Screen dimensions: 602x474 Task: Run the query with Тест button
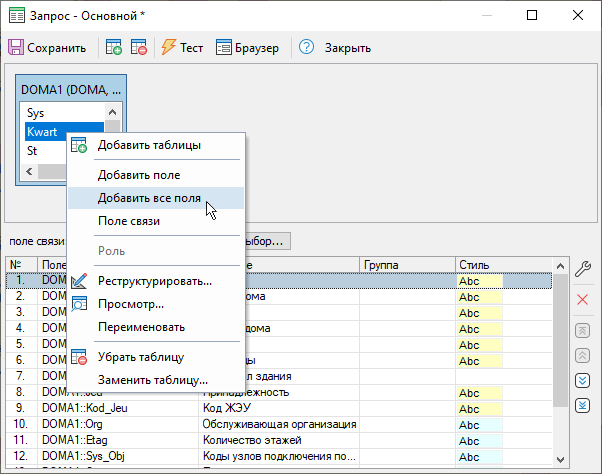pyautogui.click(x=181, y=48)
